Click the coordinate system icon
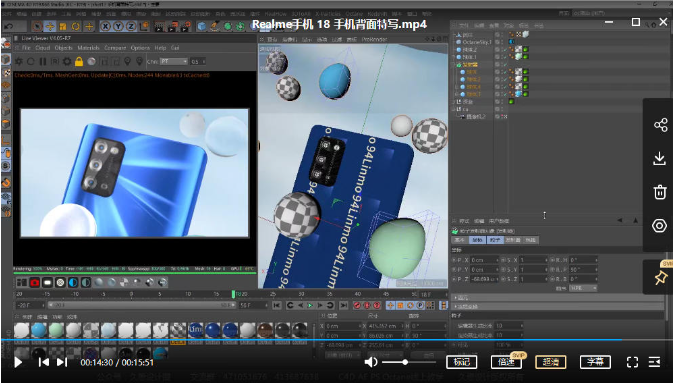 click(144, 27)
